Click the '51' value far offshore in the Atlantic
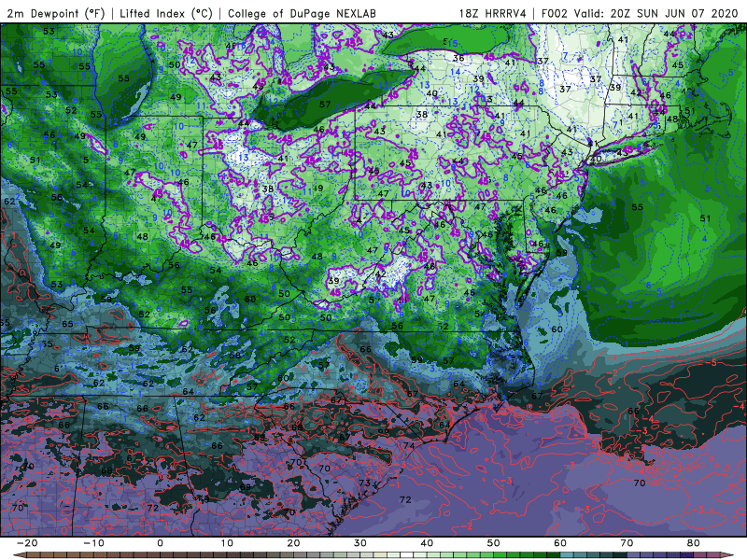747x560 pixels. tap(705, 218)
